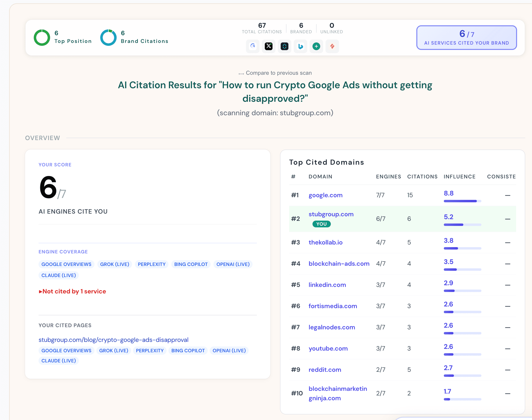532x420 pixels.
Task: Click the 0 Unlinked stat
Action: (x=332, y=28)
